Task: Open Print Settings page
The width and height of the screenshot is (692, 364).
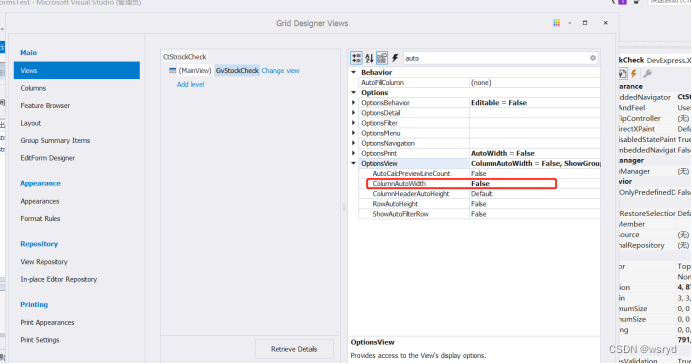Action: point(40,340)
